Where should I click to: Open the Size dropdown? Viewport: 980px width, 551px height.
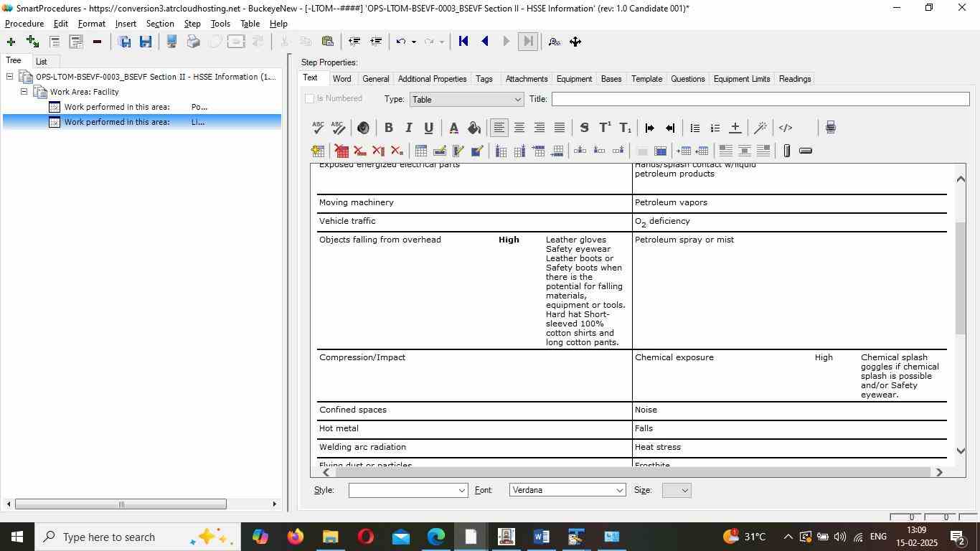click(x=677, y=490)
